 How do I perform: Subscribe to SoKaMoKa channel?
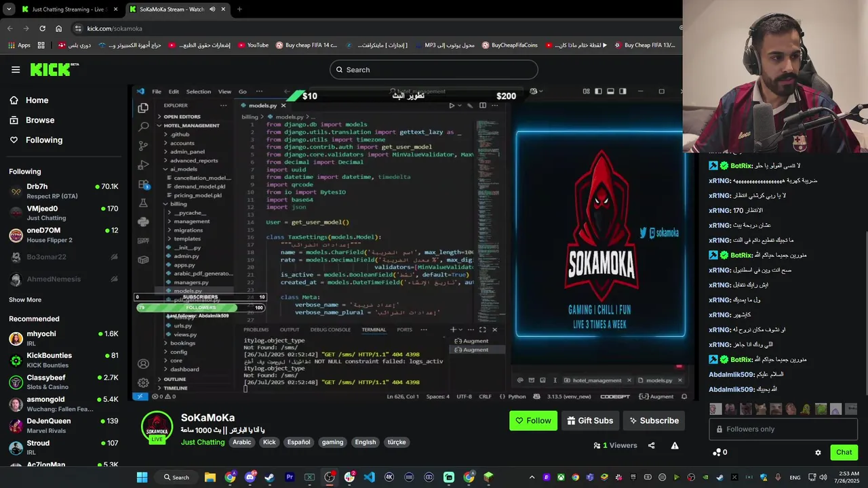click(654, 420)
